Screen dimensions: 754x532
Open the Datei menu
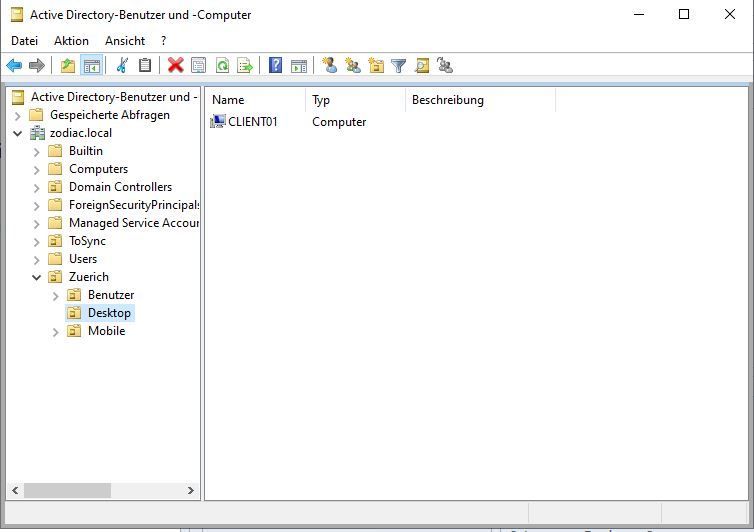point(25,41)
